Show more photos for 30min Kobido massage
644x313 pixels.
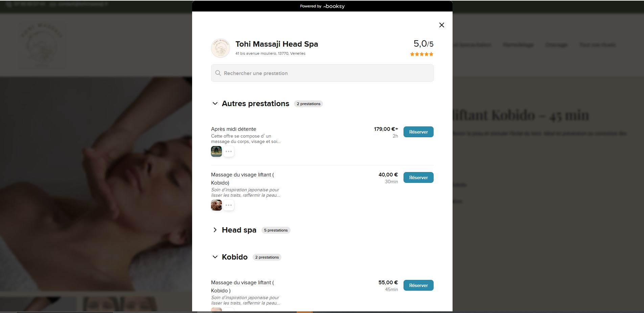click(229, 205)
